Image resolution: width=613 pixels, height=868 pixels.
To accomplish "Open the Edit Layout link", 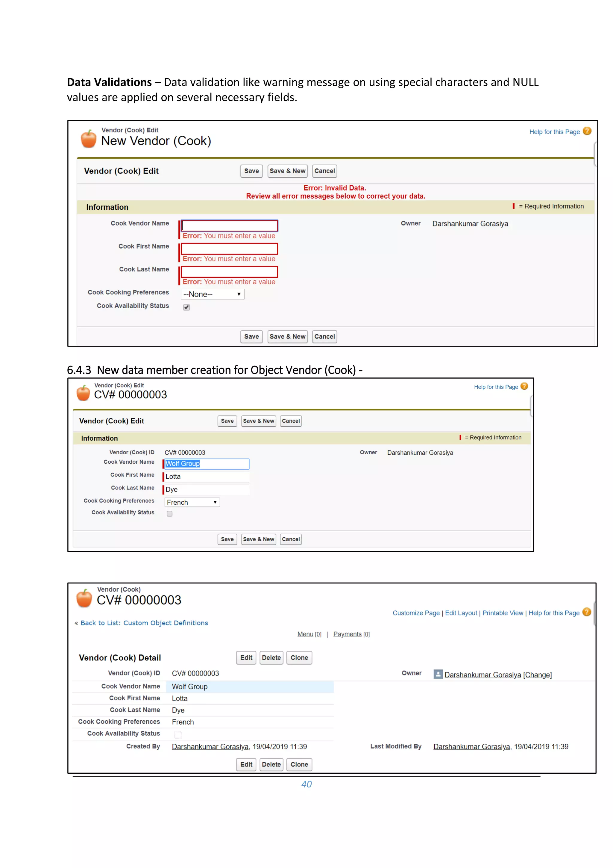I will point(461,613).
